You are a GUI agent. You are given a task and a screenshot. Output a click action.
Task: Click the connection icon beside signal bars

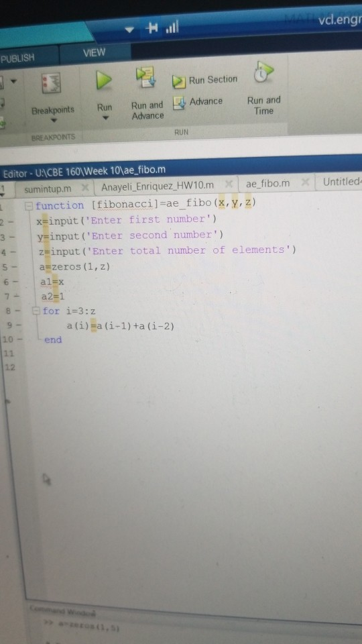(x=152, y=28)
